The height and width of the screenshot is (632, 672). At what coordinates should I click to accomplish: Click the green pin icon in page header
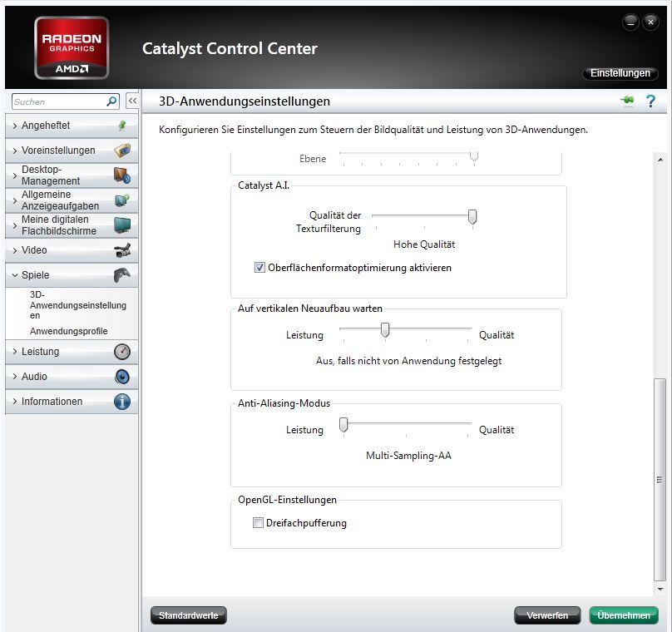628,101
